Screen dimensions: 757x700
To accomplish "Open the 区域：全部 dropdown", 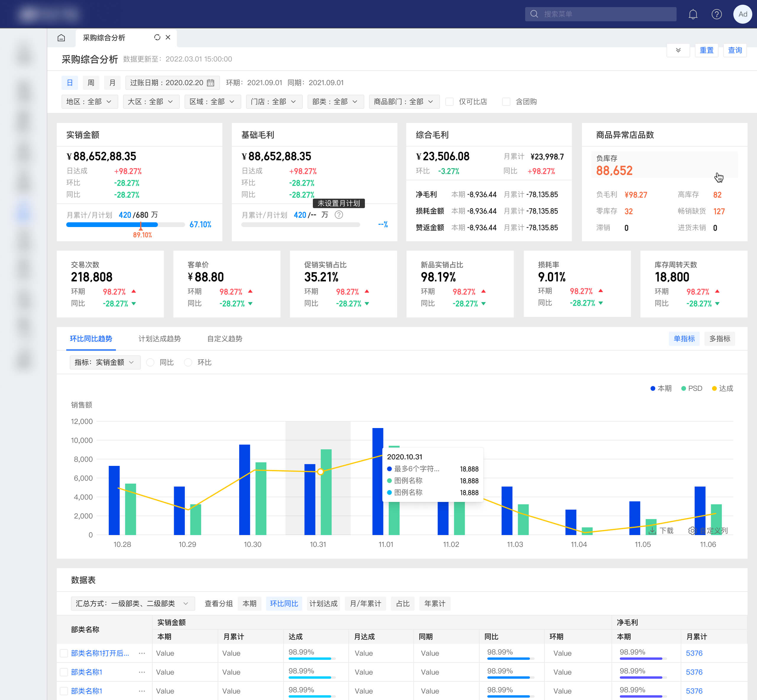I will pos(213,101).
